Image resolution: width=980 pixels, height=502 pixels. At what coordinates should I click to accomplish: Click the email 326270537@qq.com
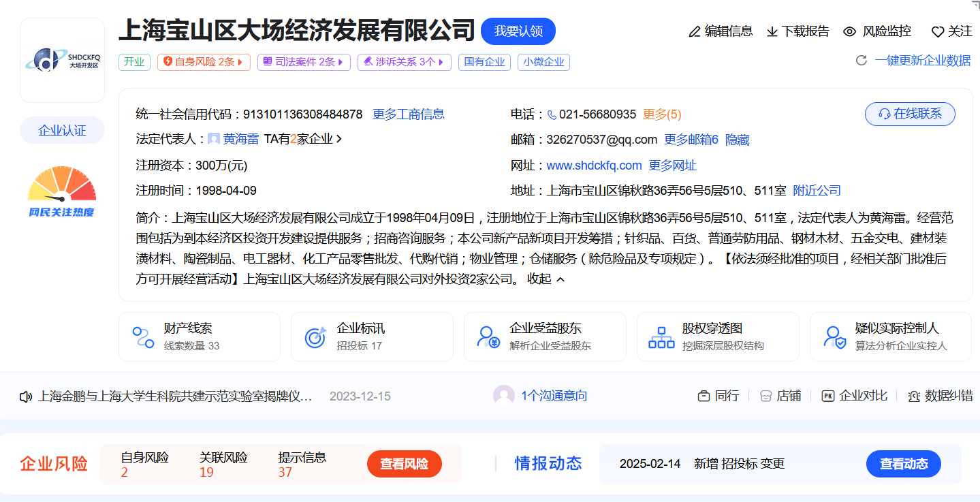pos(602,140)
